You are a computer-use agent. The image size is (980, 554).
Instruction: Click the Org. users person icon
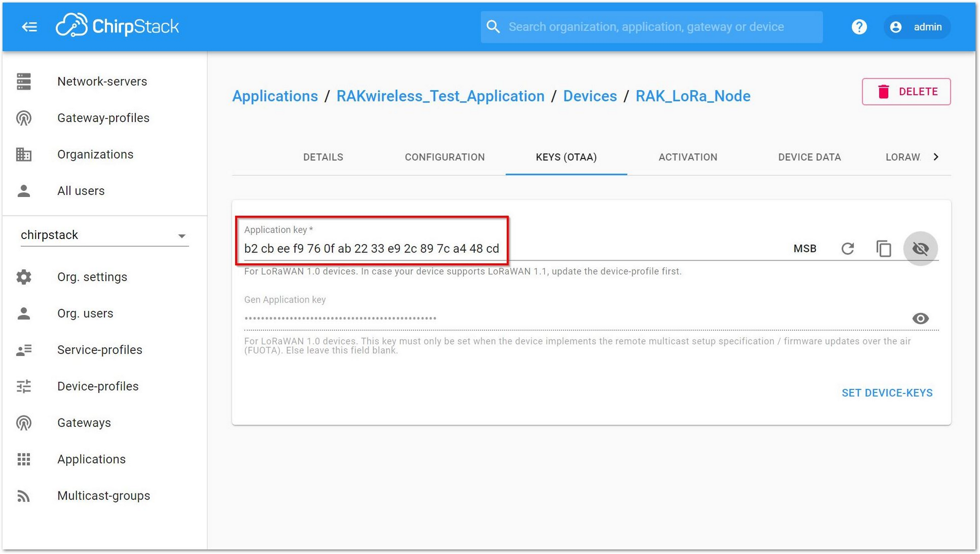pyautogui.click(x=24, y=313)
